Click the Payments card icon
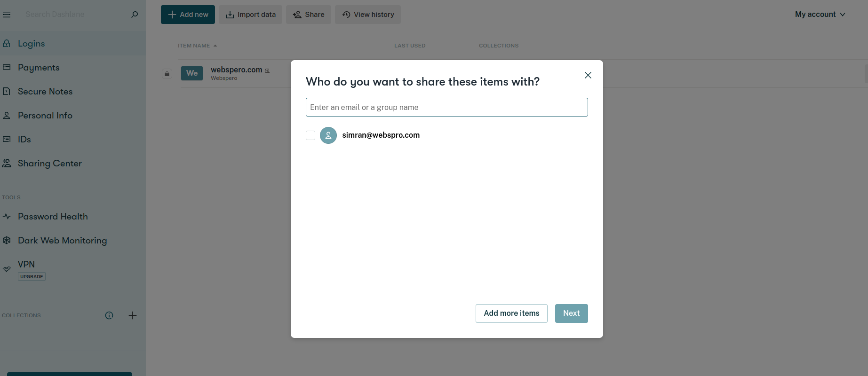Viewport: 868px width, 376px height. [x=7, y=67]
